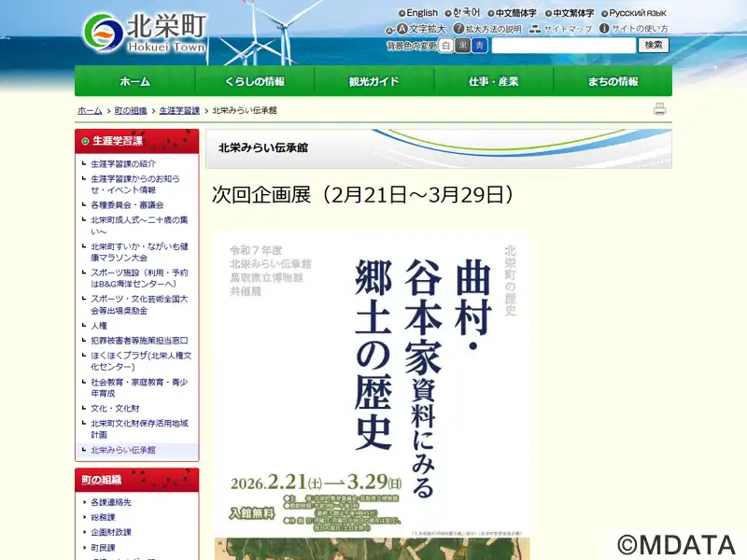This screenshot has width=747, height=560.
Task: Open 生涯学習課の紹介 in the sidebar
Action: (123, 164)
